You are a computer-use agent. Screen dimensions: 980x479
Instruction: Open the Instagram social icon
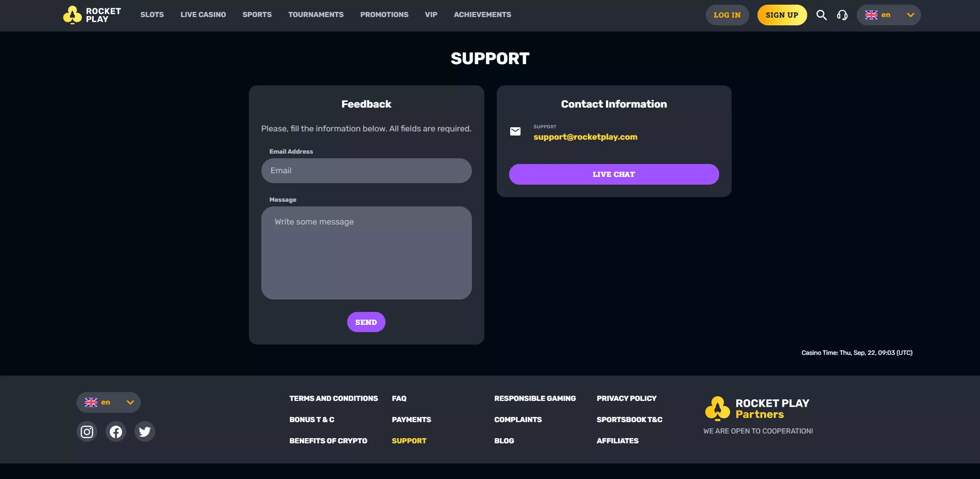coord(87,431)
